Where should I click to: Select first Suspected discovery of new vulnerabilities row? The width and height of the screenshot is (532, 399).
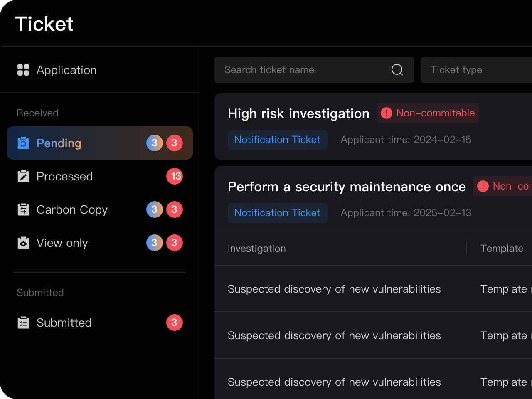click(x=334, y=289)
